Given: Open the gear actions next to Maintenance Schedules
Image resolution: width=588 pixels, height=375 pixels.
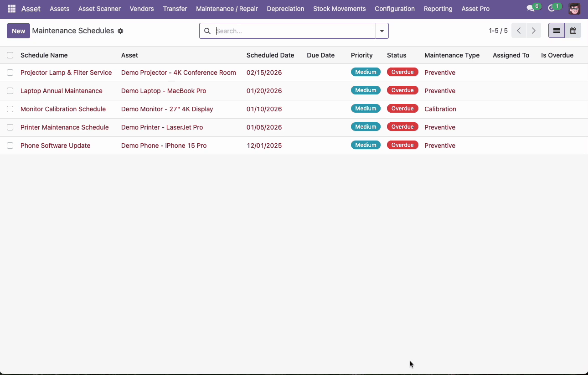Looking at the screenshot, I should (x=120, y=31).
